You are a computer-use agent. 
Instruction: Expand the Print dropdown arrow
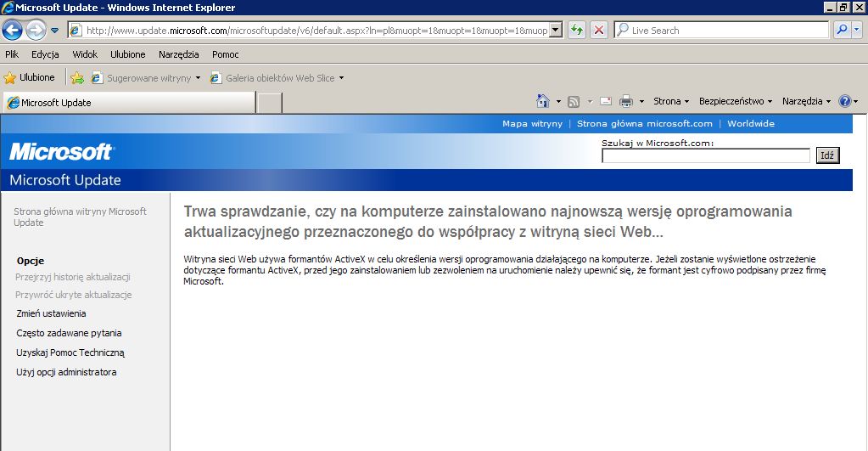(x=641, y=101)
